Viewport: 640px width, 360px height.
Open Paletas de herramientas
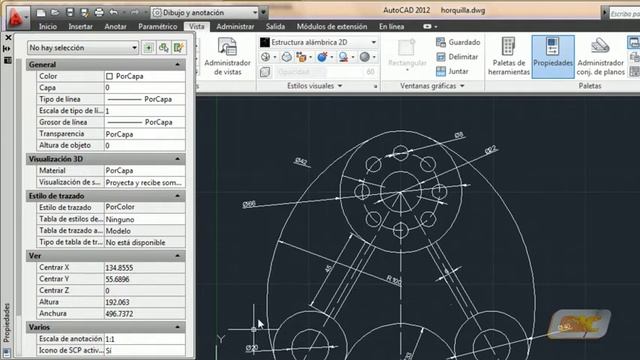tap(509, 56)
